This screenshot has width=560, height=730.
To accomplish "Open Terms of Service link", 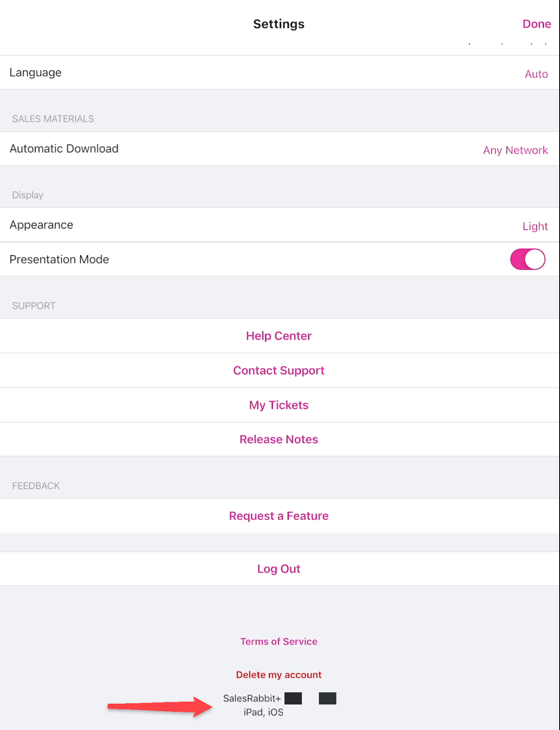I will coord(279,641).
